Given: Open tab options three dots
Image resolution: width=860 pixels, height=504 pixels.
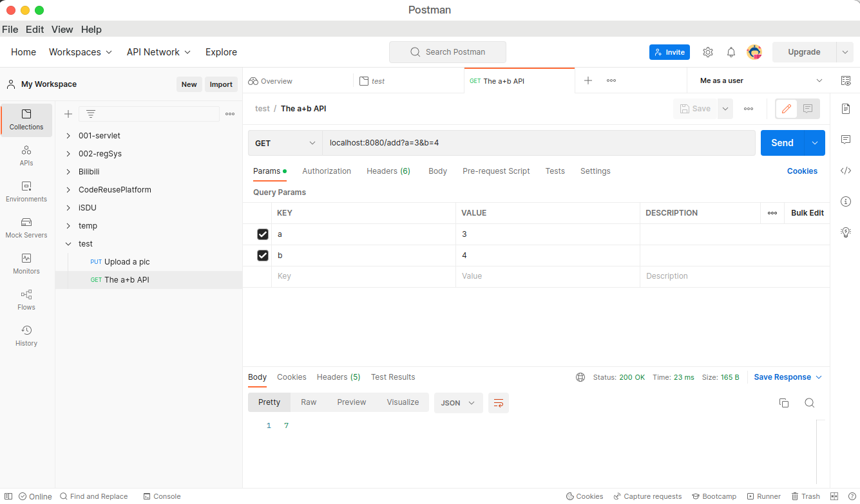Looking at the screenshot, I should click(611, 80).
